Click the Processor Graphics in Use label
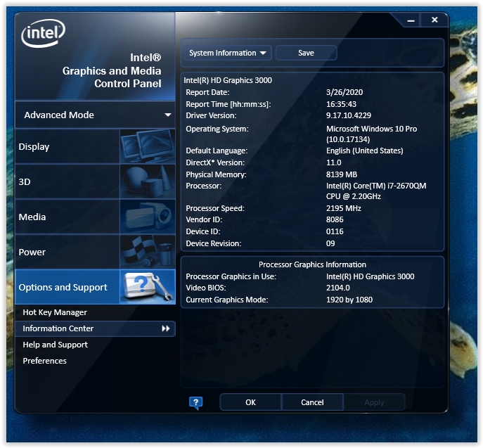Image resolution: width=483 pixels, height=448 pixels. coord(231,276)
